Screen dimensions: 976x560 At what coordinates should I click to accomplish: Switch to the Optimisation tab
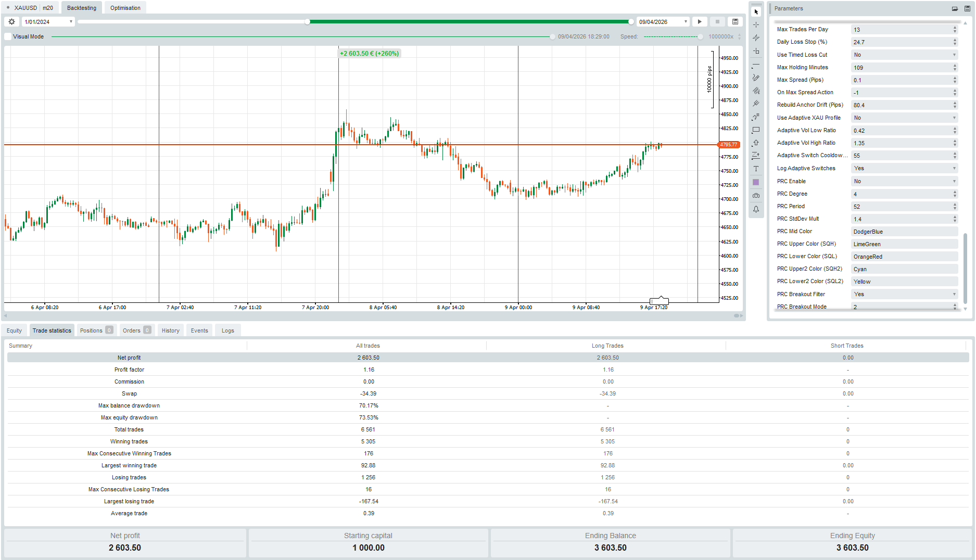point(124,7)
